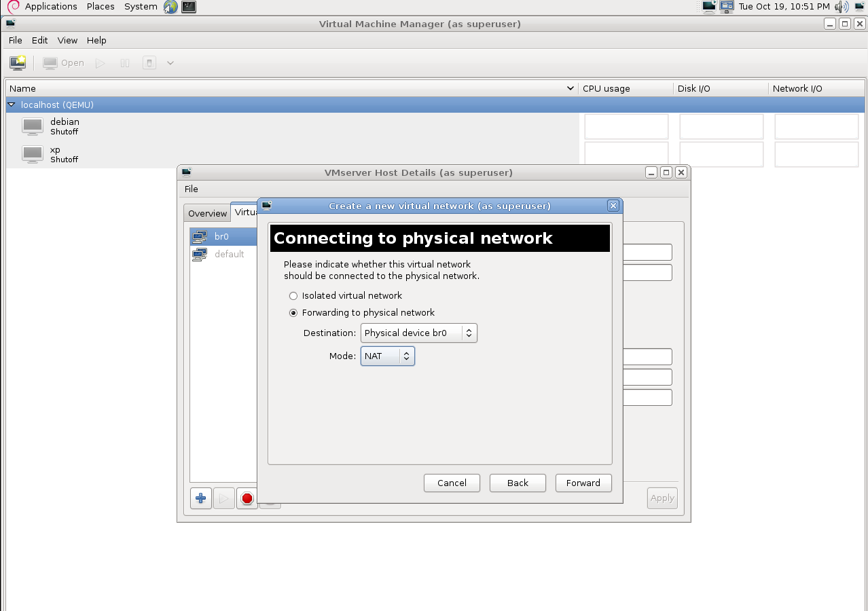Click the new virtual machine toolbar icon
This screenshot has height=611, width=868.
pos(18,63)
